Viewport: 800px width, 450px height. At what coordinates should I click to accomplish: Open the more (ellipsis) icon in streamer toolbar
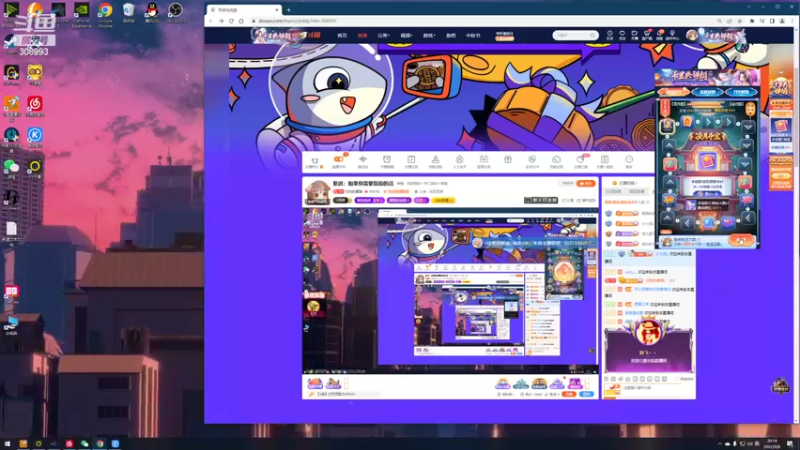[x=629, y=160]
